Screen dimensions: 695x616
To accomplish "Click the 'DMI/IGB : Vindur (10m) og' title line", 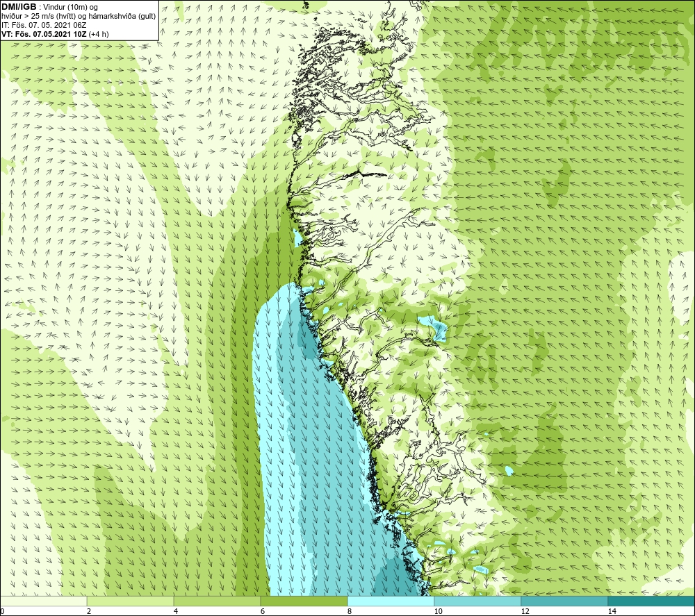I will pos(49,7).
